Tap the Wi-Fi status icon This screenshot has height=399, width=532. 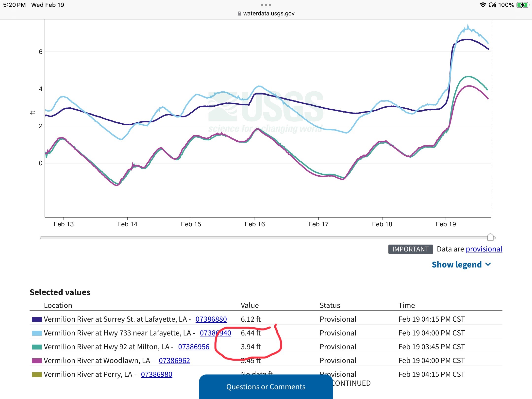click(x=483, y=5)
